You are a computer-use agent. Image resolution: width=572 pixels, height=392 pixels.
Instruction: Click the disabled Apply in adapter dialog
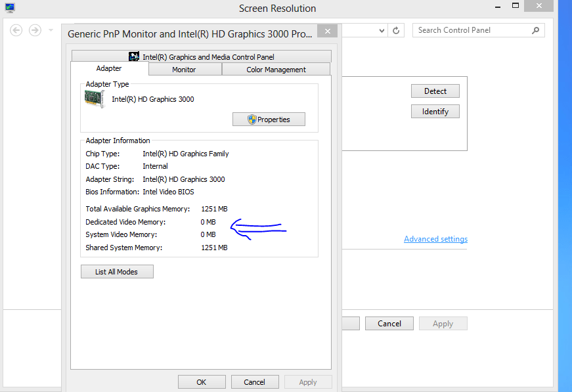pyautogui.click(x=308, y=381)
